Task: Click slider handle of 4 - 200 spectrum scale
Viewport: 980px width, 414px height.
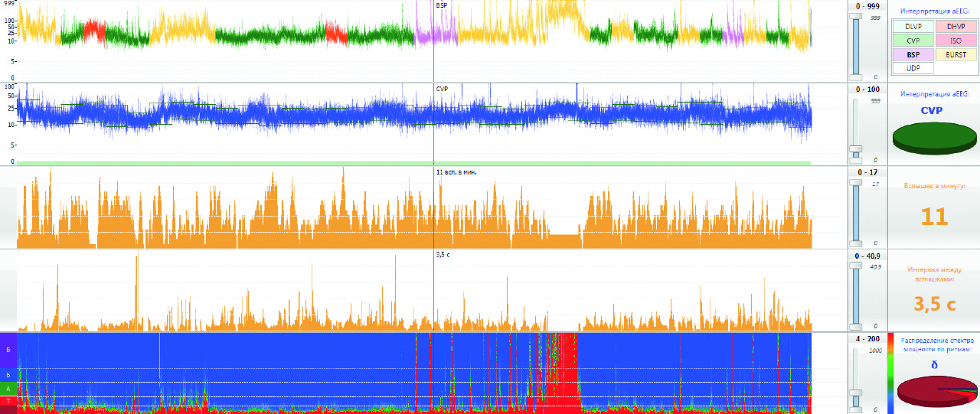Action: (x=856, y=391)
